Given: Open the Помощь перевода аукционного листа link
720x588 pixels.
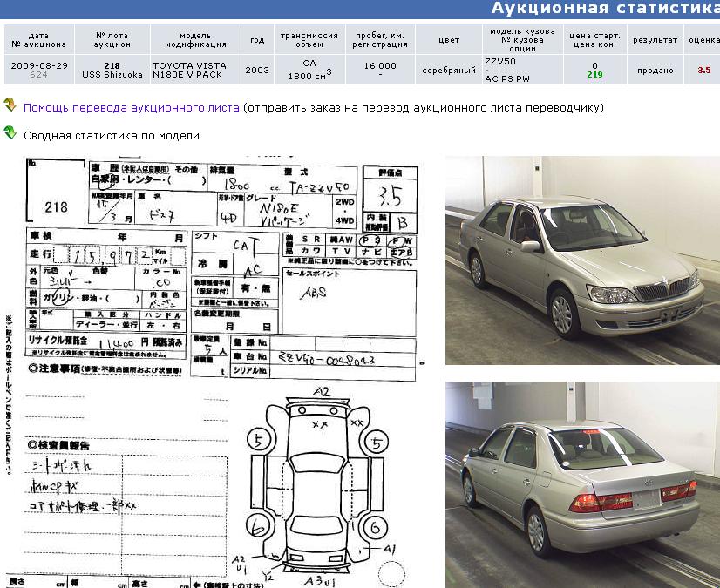Looking at the screenshot, I should (x=132, y=108).
